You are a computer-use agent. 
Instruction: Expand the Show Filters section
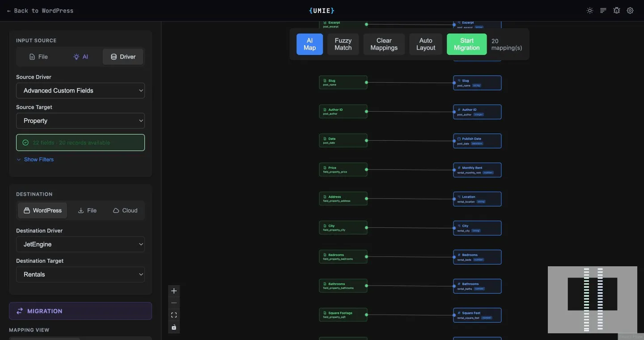point(35,160)
